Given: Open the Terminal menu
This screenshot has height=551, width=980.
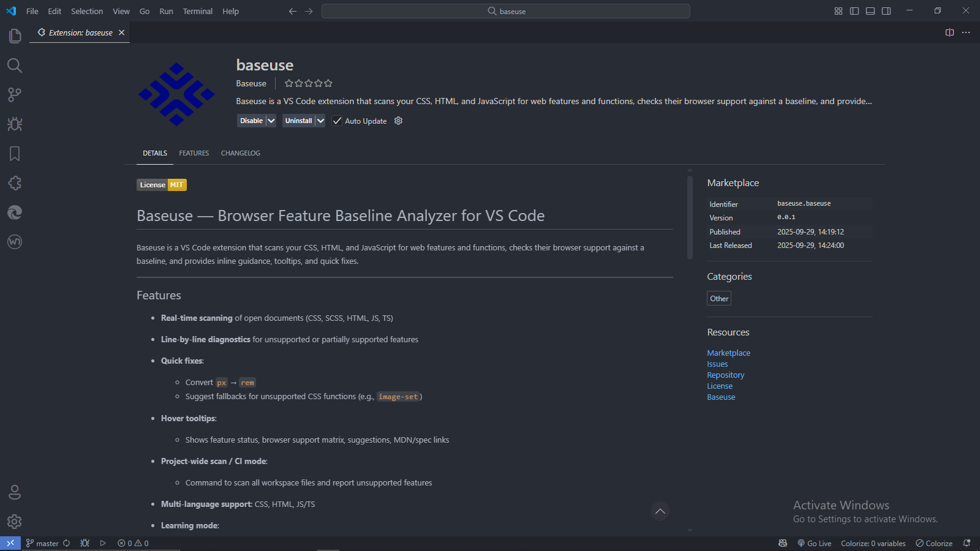Looking at the screenshot, I should [x=197, y=11].
